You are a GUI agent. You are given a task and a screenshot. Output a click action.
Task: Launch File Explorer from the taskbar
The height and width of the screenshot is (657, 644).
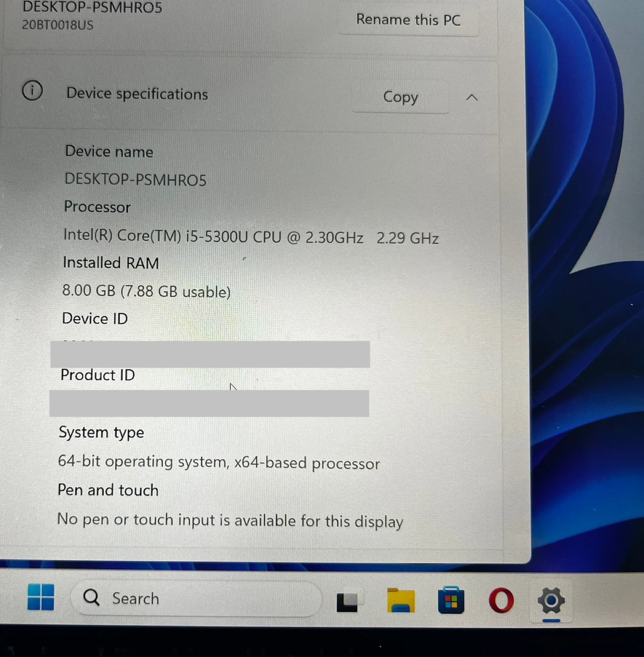(x=401, y=600)
